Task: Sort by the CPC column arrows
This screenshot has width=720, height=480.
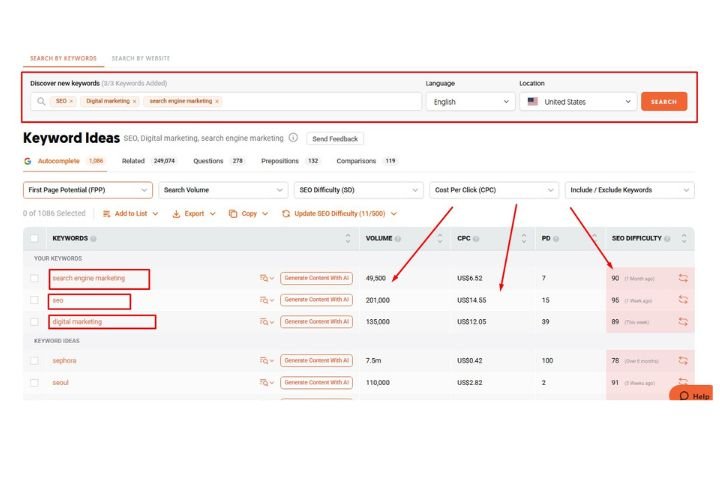Action: 523,238
